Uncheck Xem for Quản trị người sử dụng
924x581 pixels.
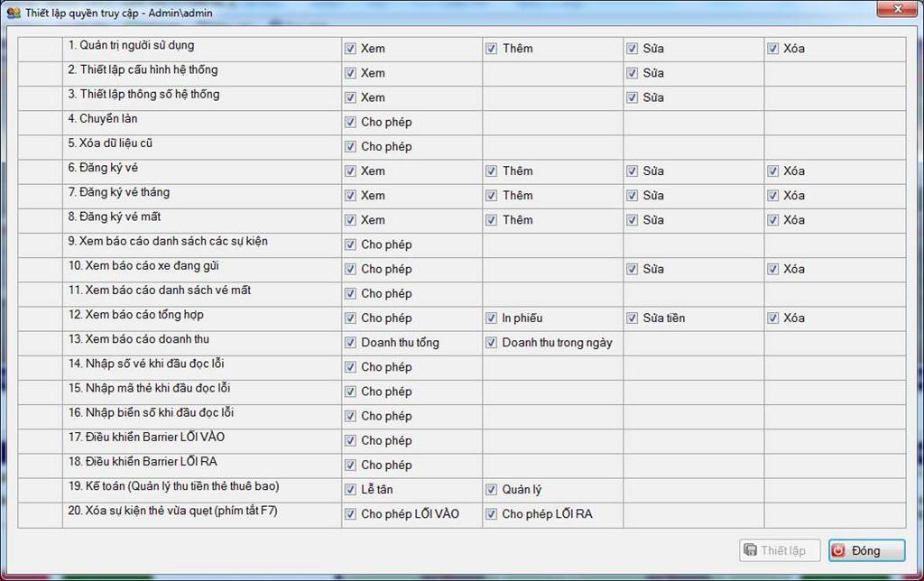(x=350, y=49)
